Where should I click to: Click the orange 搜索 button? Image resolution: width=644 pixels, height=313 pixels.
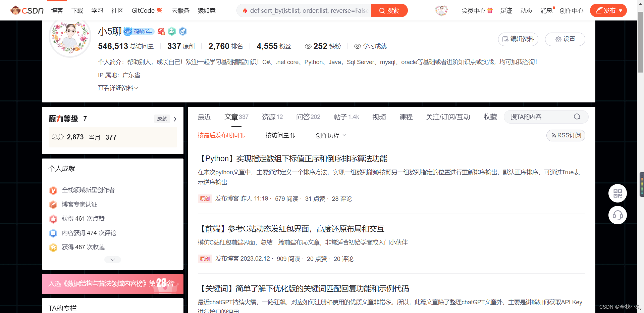pyautogui.click(x=389, y=10)
